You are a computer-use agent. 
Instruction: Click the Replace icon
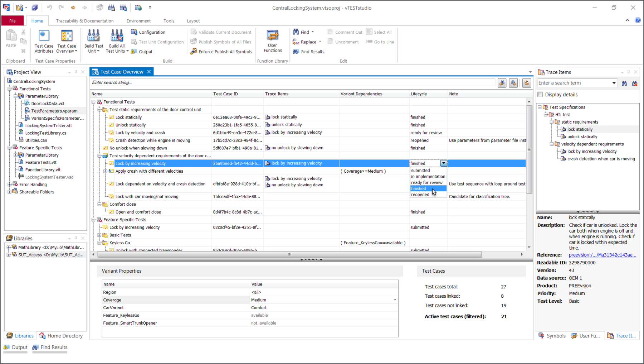pyautogui.click(x=296, y=42)
